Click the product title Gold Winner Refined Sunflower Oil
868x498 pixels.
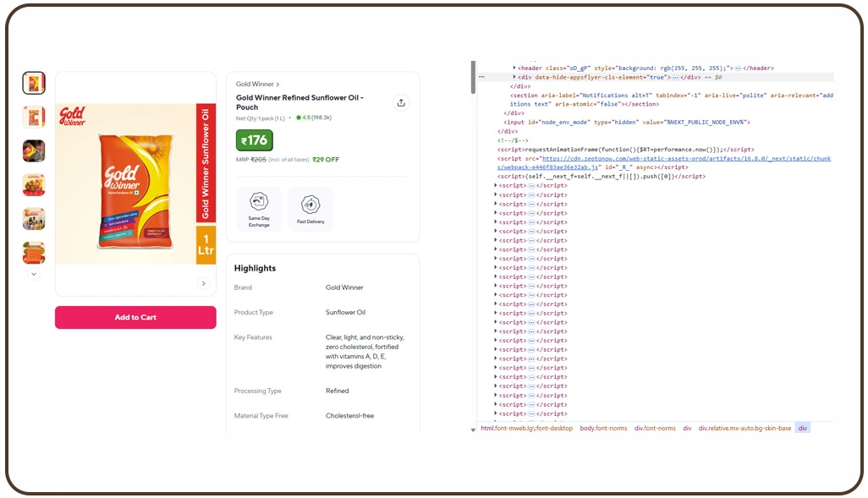point(299,102)
